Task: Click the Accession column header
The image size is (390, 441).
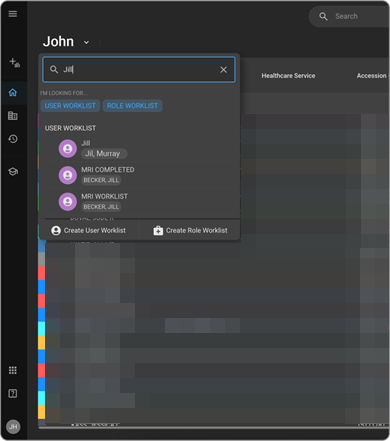Action: tap(371, 76)
